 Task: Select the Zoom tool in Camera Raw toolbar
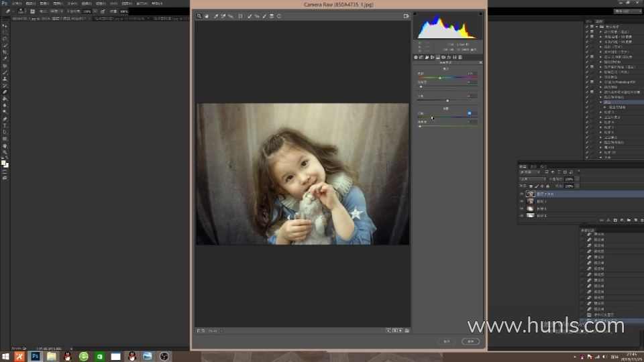(x=199, y=16)
